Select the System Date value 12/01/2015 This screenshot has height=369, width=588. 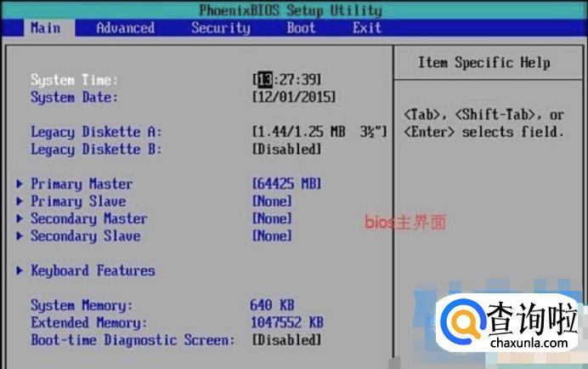[x=294, y=97]
